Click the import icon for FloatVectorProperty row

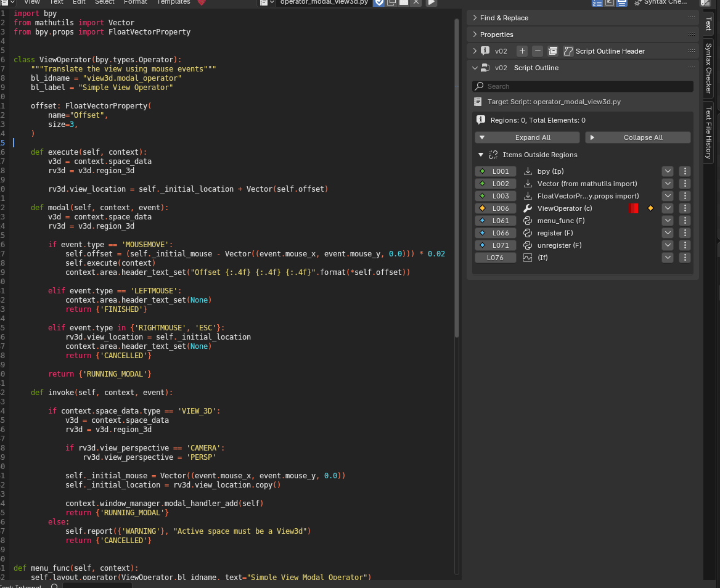pos(528,196)
